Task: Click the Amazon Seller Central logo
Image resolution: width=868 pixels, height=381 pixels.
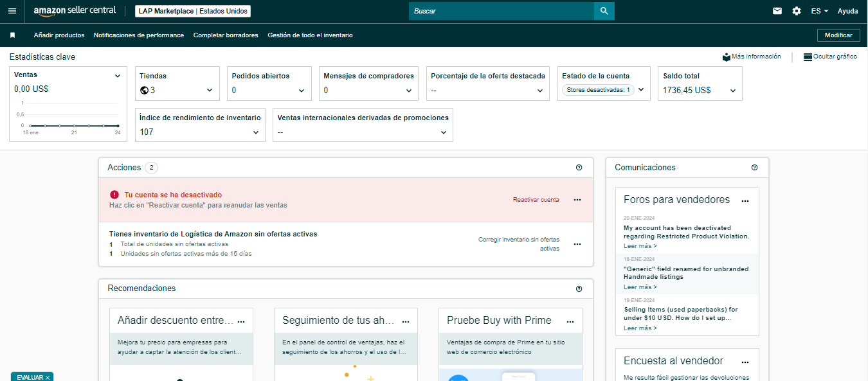Action: (x=75, y=11)
